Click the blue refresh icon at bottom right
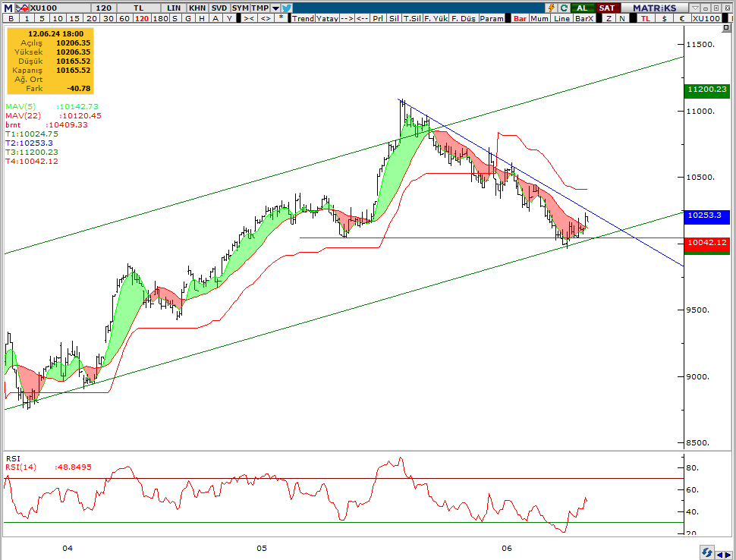This screenshot has width=736, height=560. tap(707, 552)
